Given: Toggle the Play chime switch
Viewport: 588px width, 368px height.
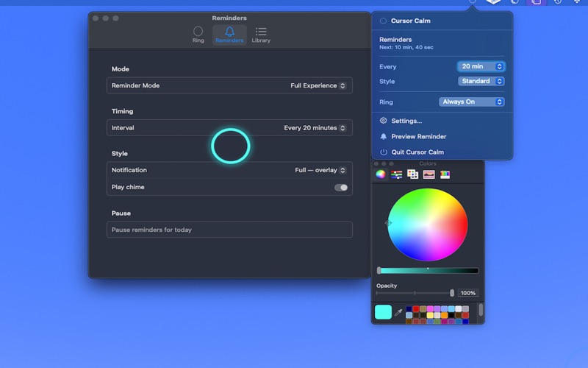Looking at the screenshot, I should coord(341,188).
